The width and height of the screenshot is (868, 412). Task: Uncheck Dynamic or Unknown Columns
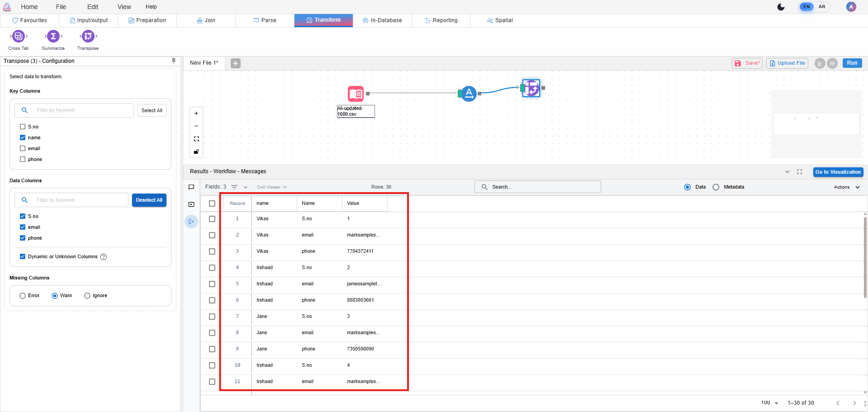pos(23,256)
